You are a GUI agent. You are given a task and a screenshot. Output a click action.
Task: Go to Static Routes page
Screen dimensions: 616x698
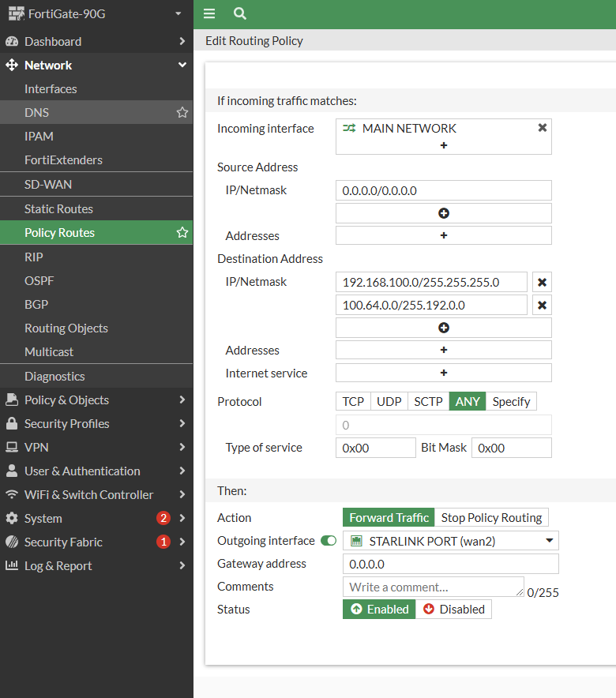click(58, 208)
